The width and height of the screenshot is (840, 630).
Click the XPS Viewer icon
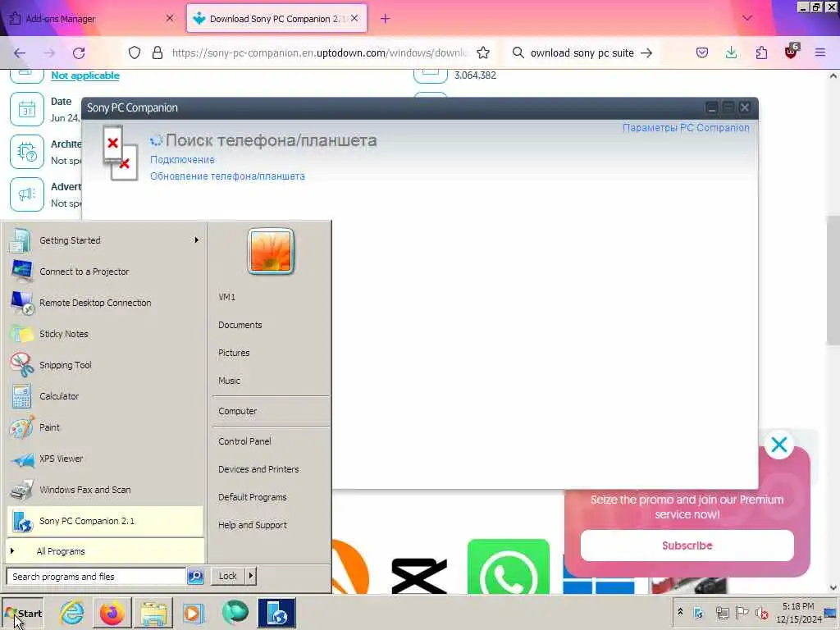(22, 459)
